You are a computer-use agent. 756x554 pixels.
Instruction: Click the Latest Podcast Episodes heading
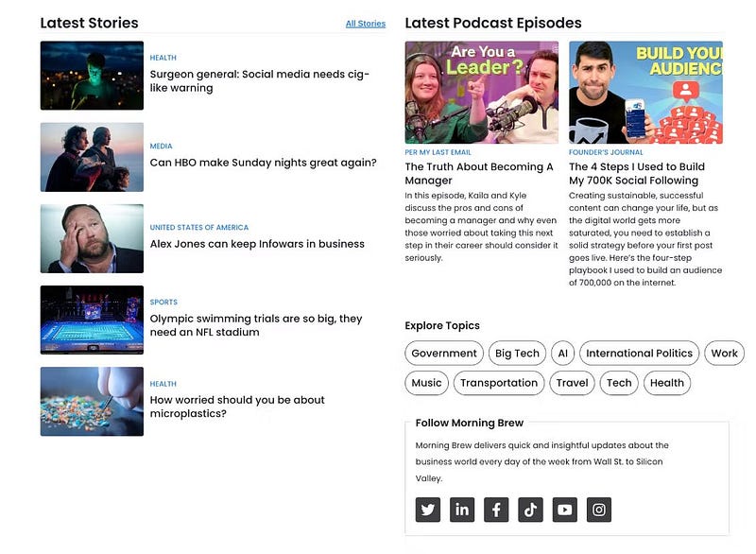click(493, 23)
